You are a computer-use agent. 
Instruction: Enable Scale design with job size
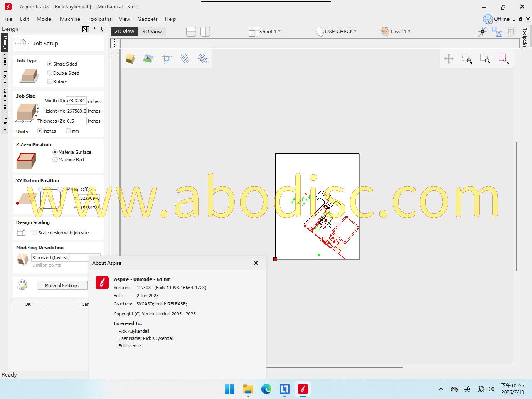pos(35,233)
